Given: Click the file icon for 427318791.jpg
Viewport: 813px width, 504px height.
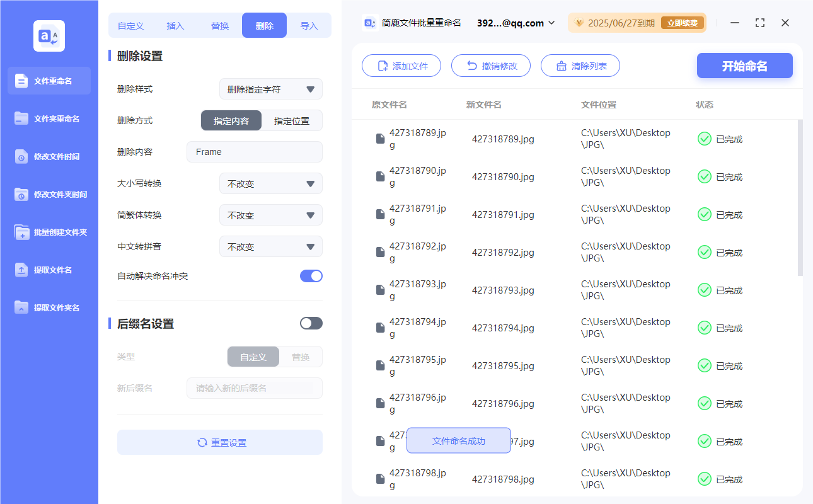Looking at the screenshot, I should 380,214.
